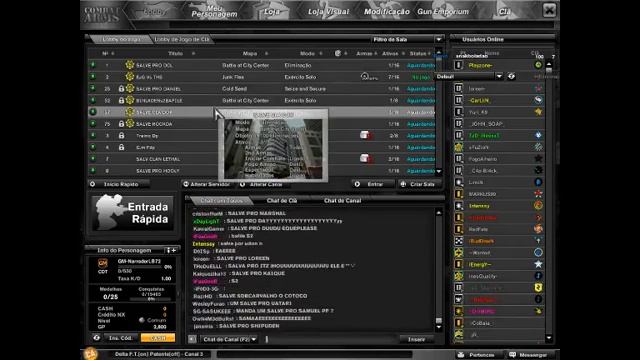Select user JOHN_SOAP in online list
Screen dimensions: 640x360
499,124
